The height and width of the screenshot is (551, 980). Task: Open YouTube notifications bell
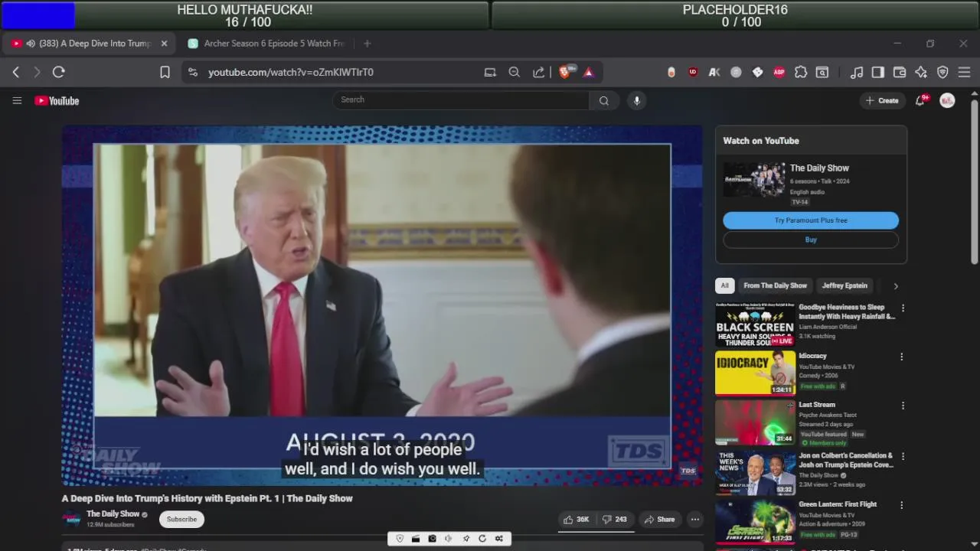pyautogui.click(x=920, y=100)
